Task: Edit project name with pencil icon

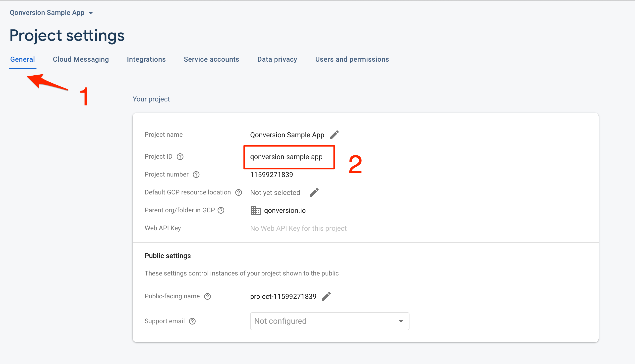Action: 334,135
